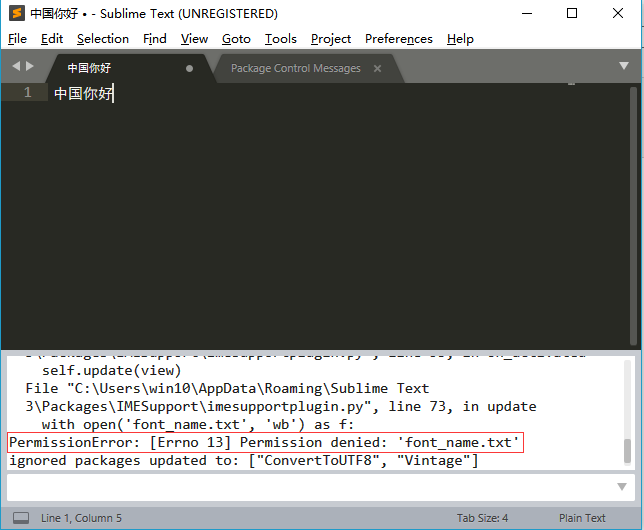Place cursor in 中国你好 text line
The height and width of the screenshot is (530, 644).
(83, 93)
